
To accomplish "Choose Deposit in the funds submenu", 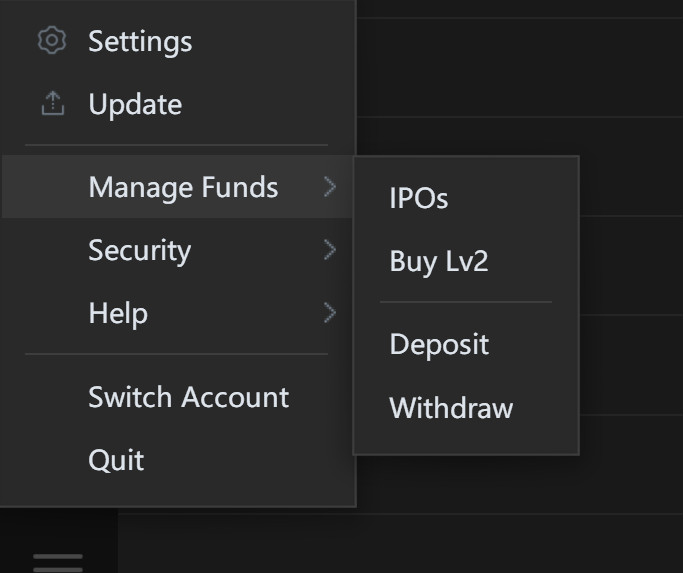I will click(x=439, y=344).
